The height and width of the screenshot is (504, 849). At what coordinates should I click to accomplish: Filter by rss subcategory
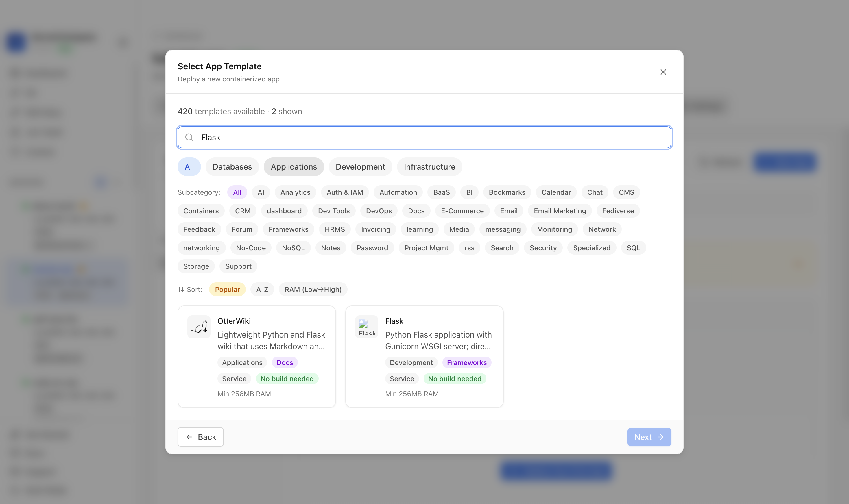(x=469, y=248)
